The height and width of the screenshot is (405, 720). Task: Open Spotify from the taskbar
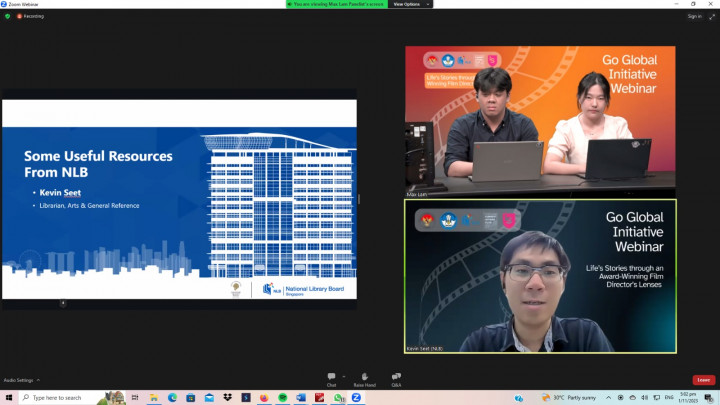[283, 397]
